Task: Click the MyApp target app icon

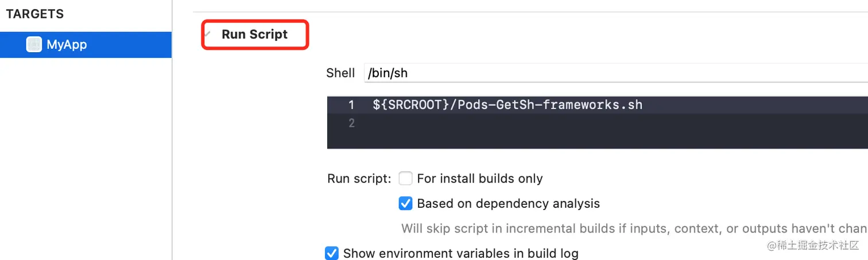Action: click(x=34, y=45)
